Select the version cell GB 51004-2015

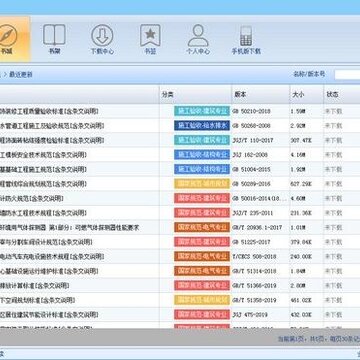[x=251, y=169]
